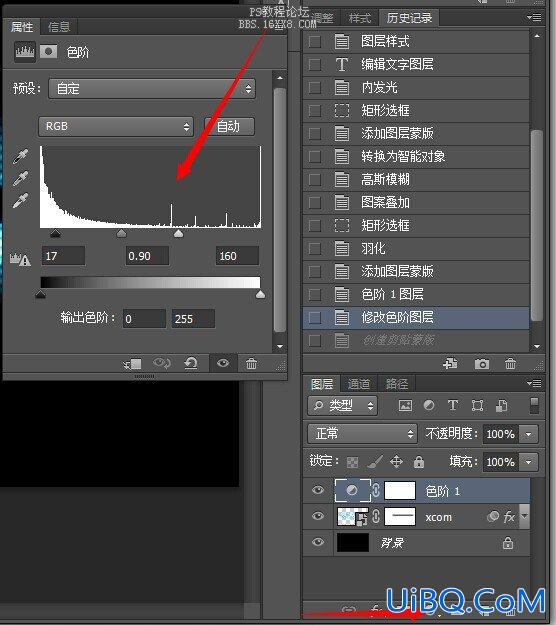This screenshot has width=556, height=625.
Task: Click the shadow input field 17
Action: (63, 256)
